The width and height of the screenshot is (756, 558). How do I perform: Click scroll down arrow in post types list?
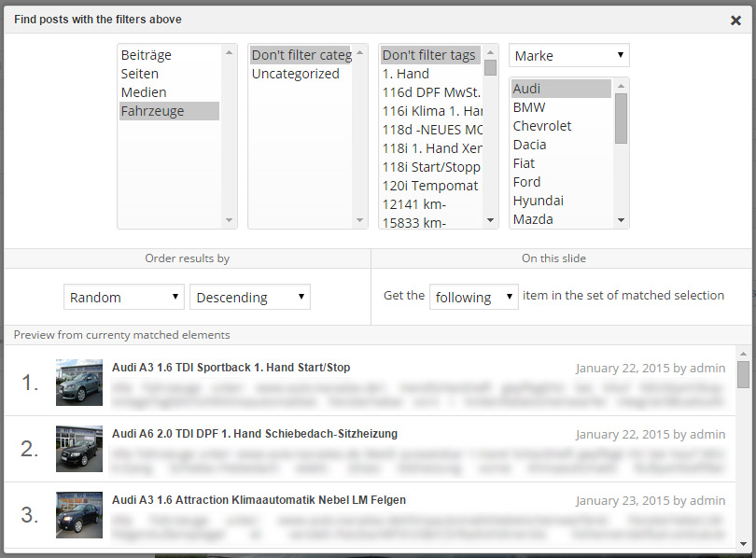pos(229,220)
